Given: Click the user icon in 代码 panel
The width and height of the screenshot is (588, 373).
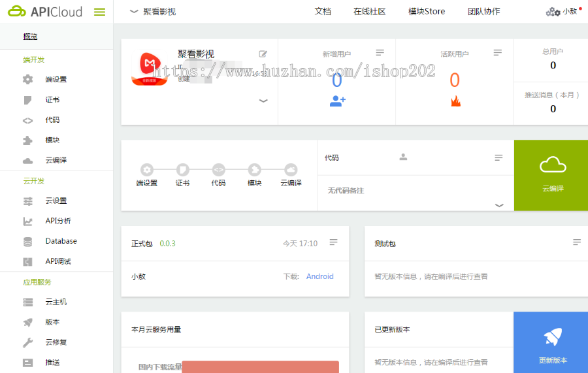Looking at the screenshot, I should click(403, 157).
